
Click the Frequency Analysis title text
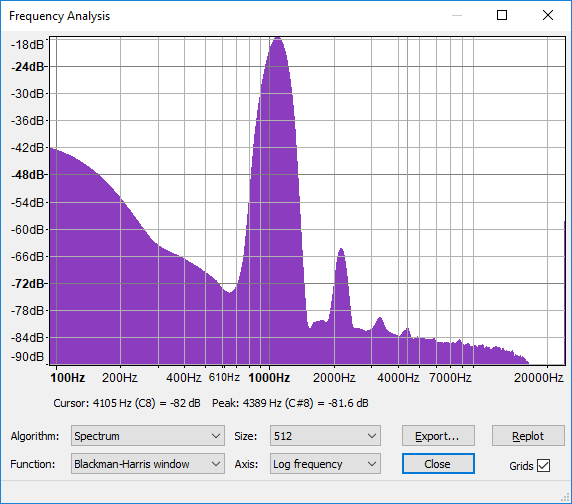point(59,16)
